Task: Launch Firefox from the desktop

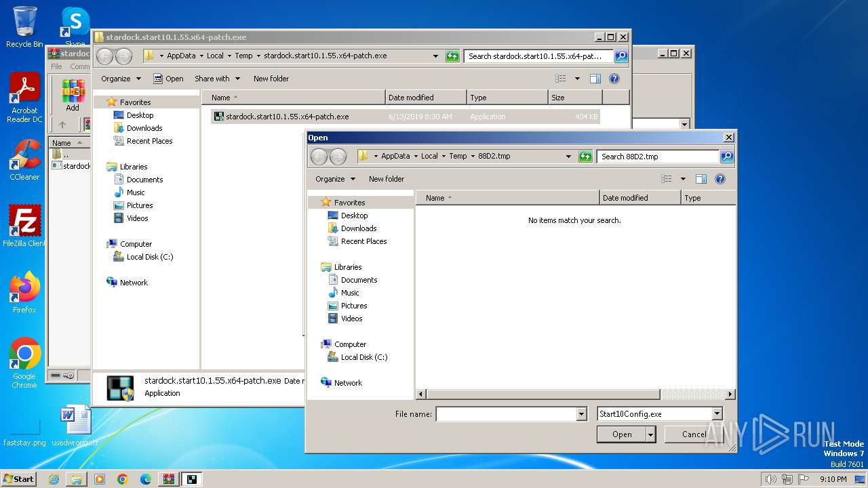Action: [x=24, y=293]
